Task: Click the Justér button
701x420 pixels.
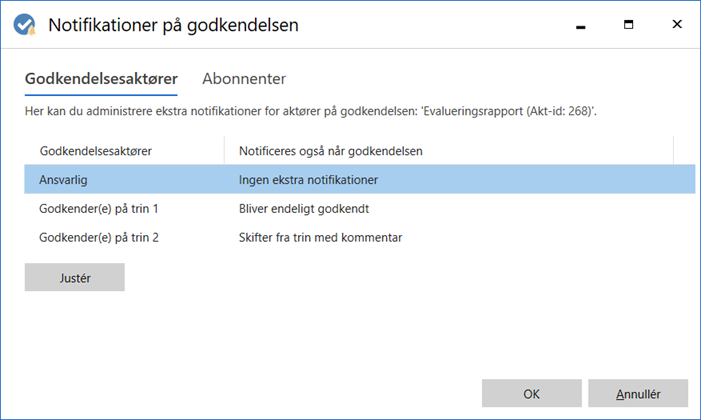Action: tap(75, 277)
